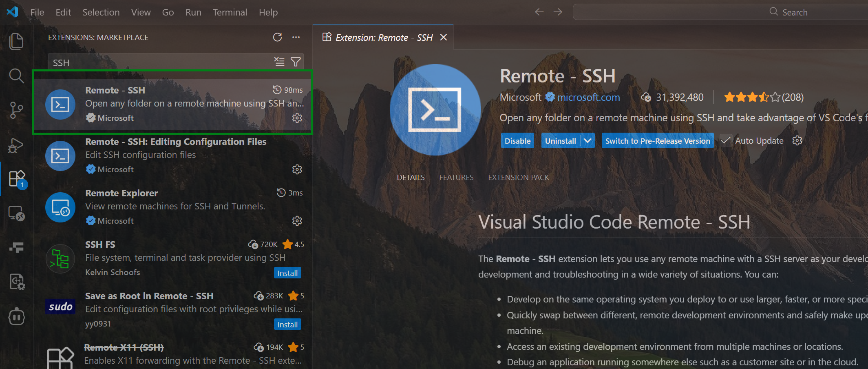Screen dimensions: 868x369
Task: Click the 31,392,480 install count
Action: click(673, 98)
